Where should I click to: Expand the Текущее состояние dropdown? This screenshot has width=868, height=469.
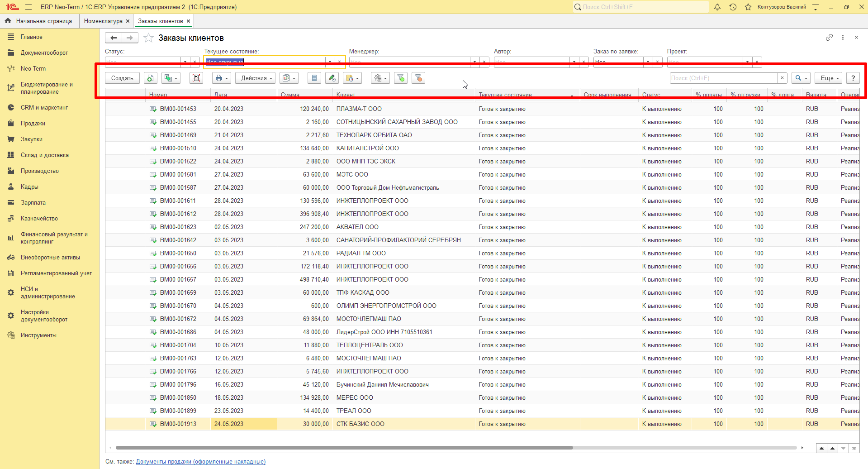330,62
